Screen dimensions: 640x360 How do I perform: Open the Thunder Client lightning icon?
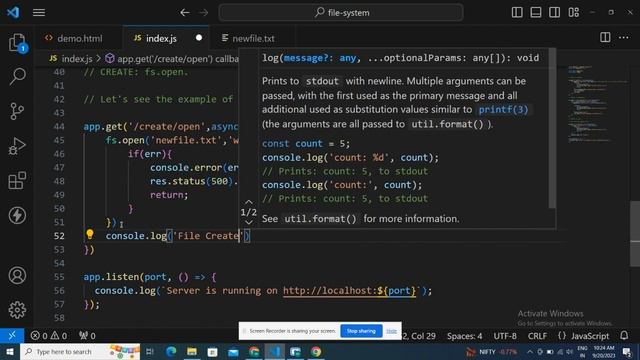pos(17,215)
